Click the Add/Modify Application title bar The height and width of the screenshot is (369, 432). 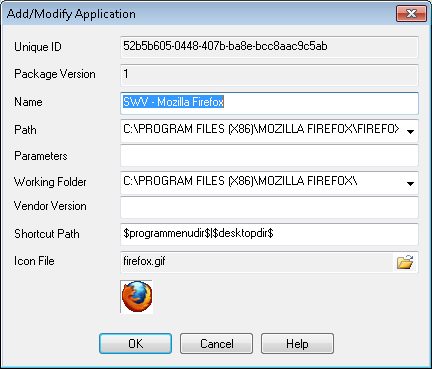[198, 14]
